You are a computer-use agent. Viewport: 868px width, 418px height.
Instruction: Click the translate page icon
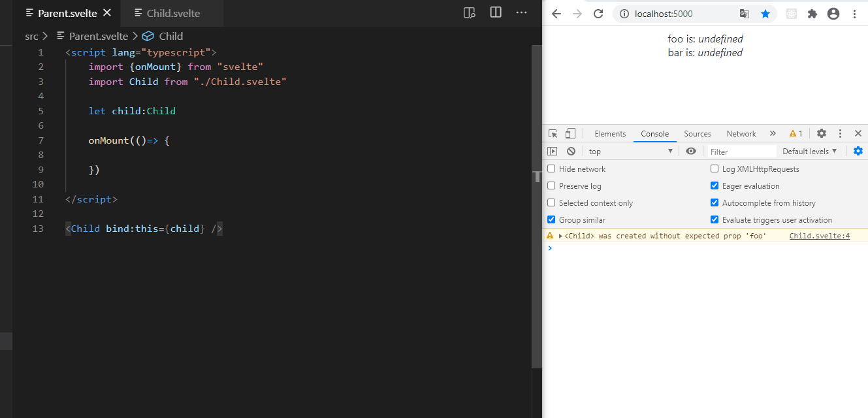coord(745,14)
